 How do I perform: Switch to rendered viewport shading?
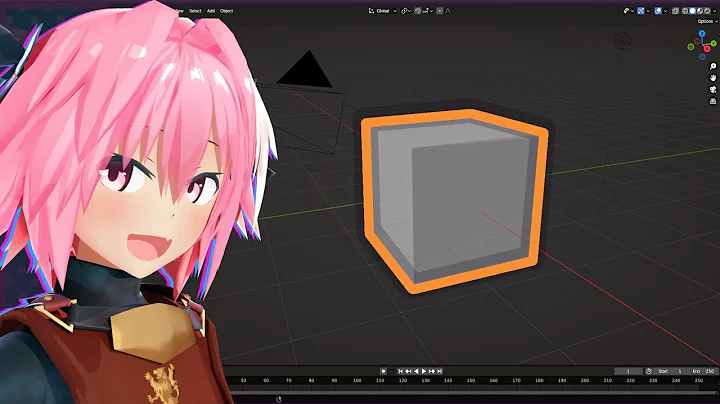707,11
